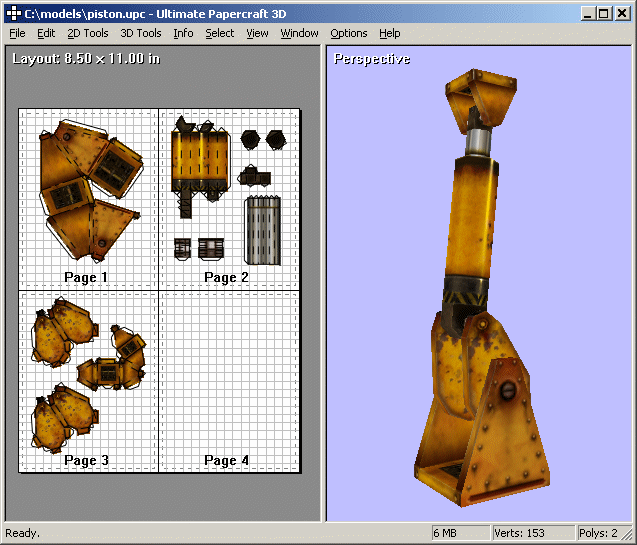Click the empty Page 4 sheet

(230, 380)
